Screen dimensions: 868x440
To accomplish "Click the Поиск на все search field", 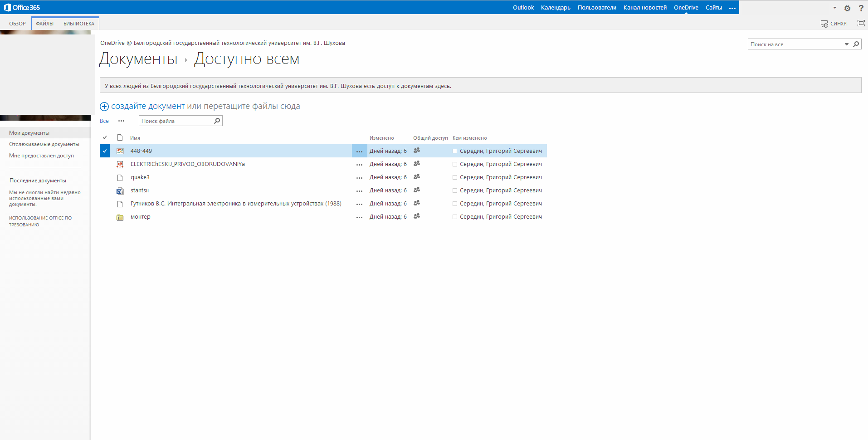I will (795, 44).
